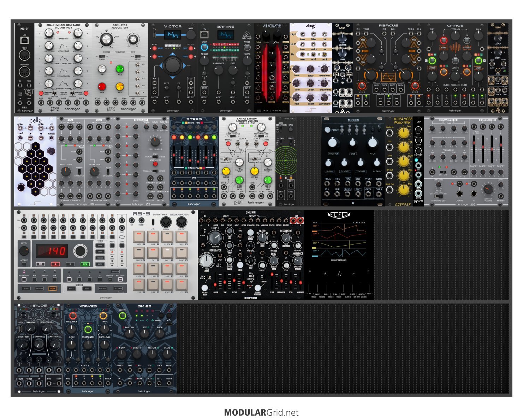The width and height of the screenshot is (523, 420).
Task: Tap the RS-9 pad labeled FLAM
Action: 153,269
